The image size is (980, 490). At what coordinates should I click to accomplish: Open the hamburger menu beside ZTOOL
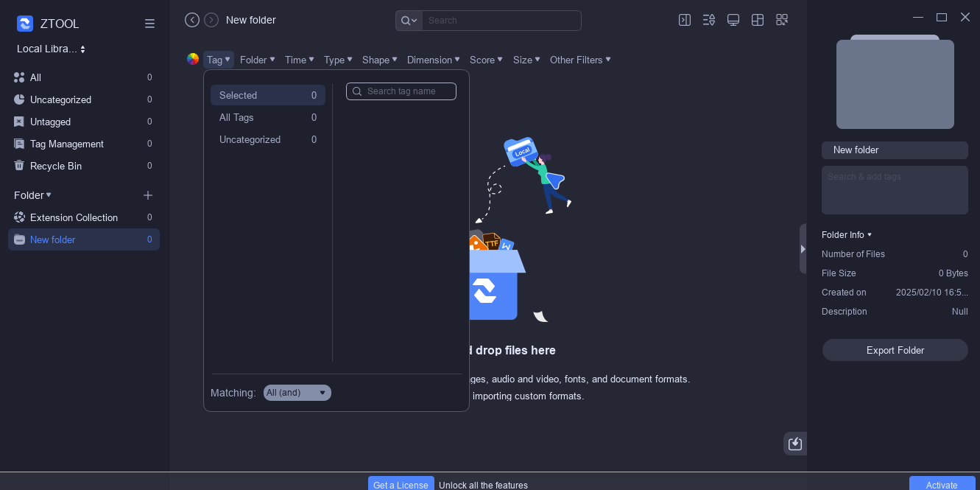[149, 24]
